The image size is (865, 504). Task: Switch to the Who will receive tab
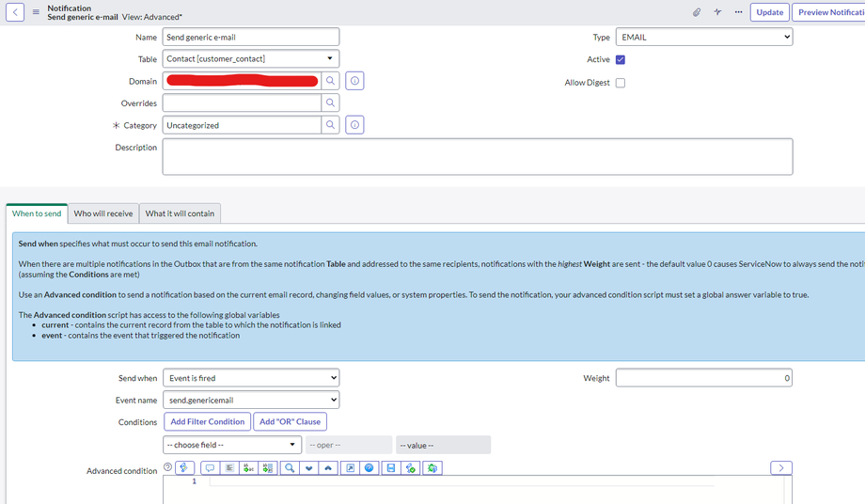[103, 213]
